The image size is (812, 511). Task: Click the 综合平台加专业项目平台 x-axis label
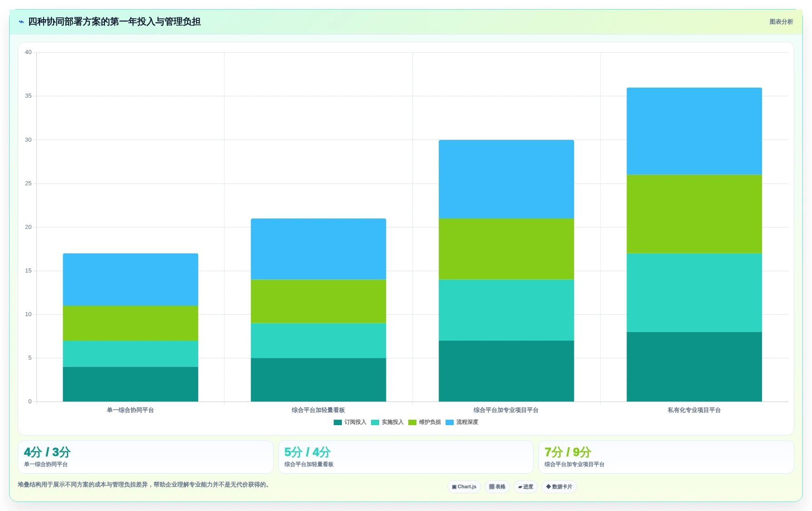(506, 410)
